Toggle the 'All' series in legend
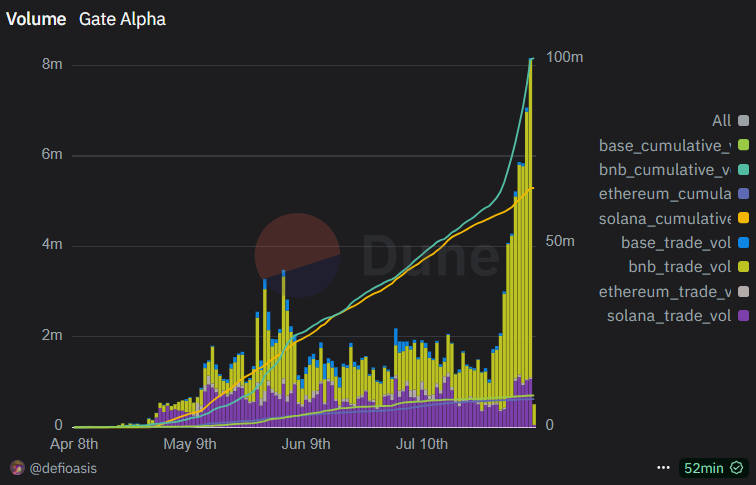The width and height of the screenshot is (756, 485). 730,121
